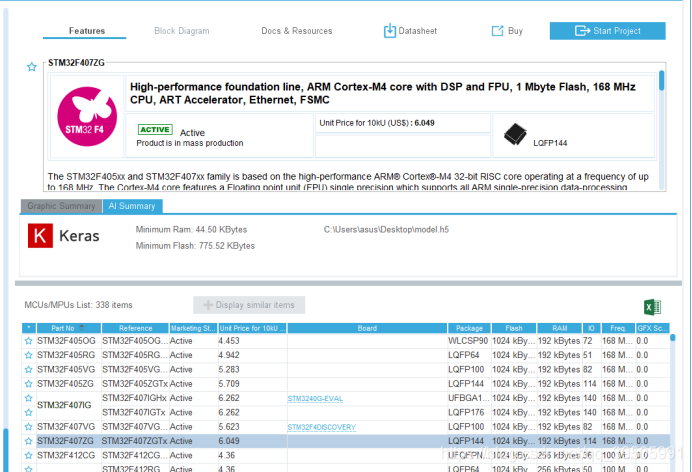Sort by Marketing Status column header
Image resolution: width=692 pixels, height=472 pixels.
193,328
